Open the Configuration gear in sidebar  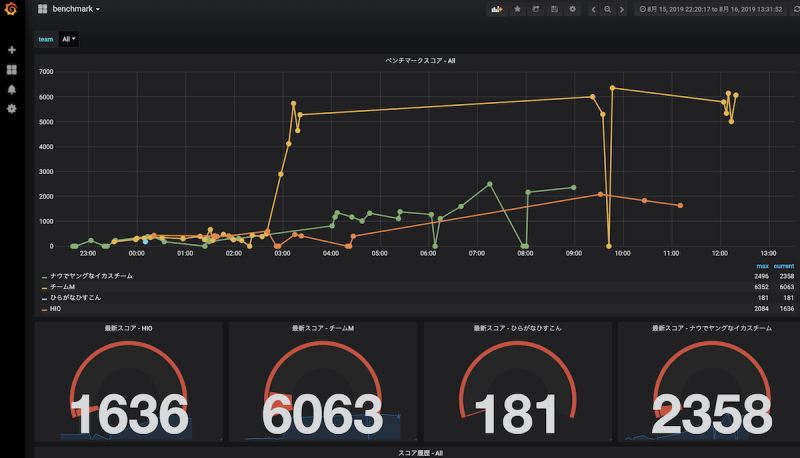[12, 109]
